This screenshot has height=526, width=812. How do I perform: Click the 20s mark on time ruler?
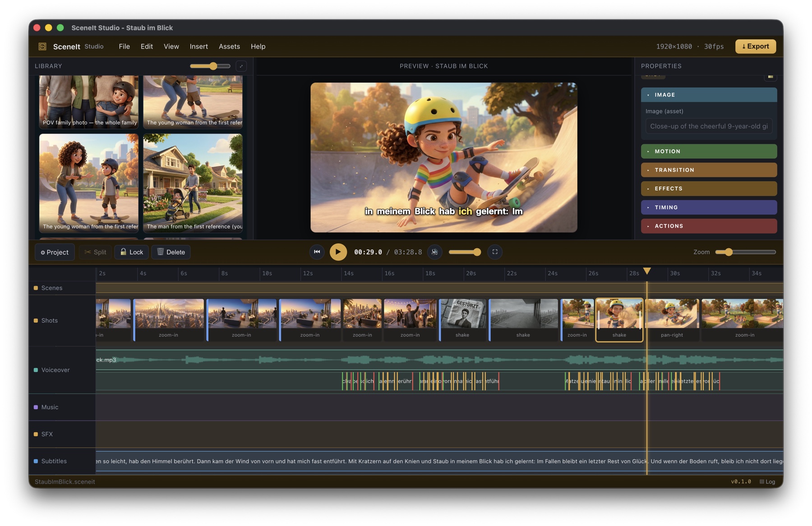[x=471, y=274]
